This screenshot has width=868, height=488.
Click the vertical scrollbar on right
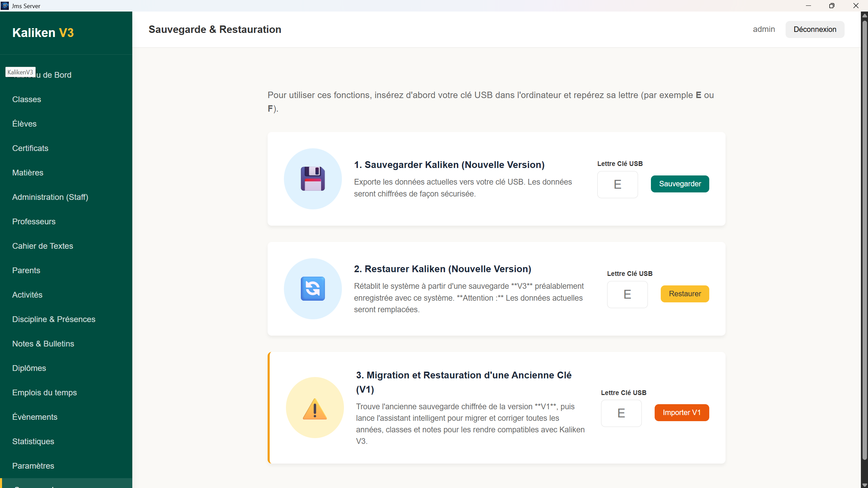click(864, 238)
